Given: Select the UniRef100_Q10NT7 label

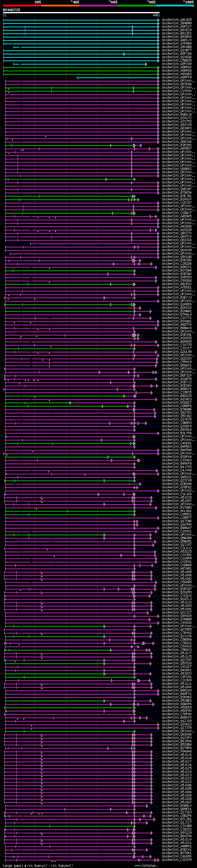Looking at the screenshot, I should click(177, 50).
